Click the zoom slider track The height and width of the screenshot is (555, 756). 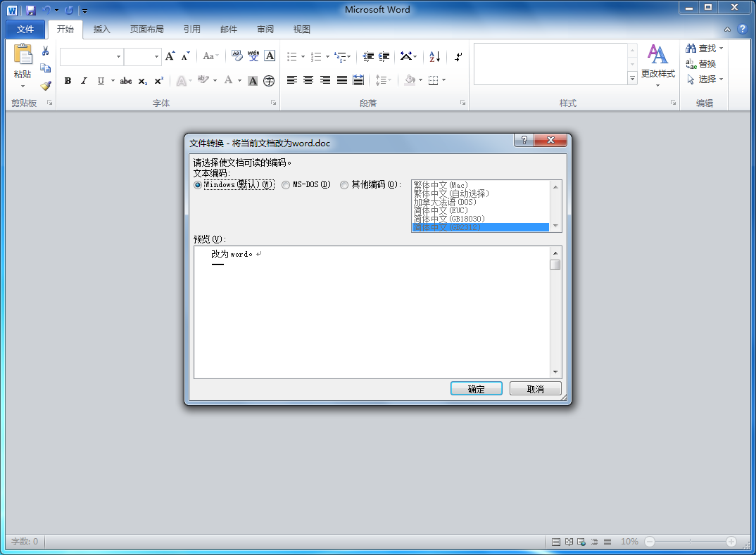691,542
